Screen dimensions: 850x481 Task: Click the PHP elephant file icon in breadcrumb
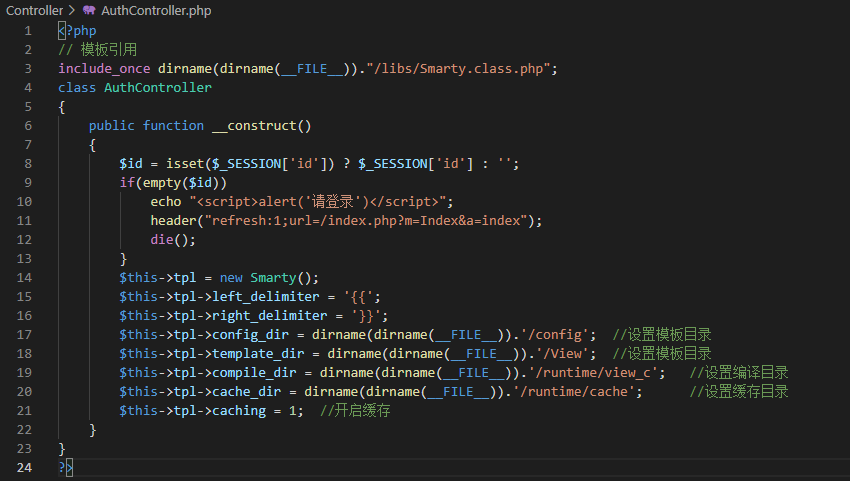89,10
